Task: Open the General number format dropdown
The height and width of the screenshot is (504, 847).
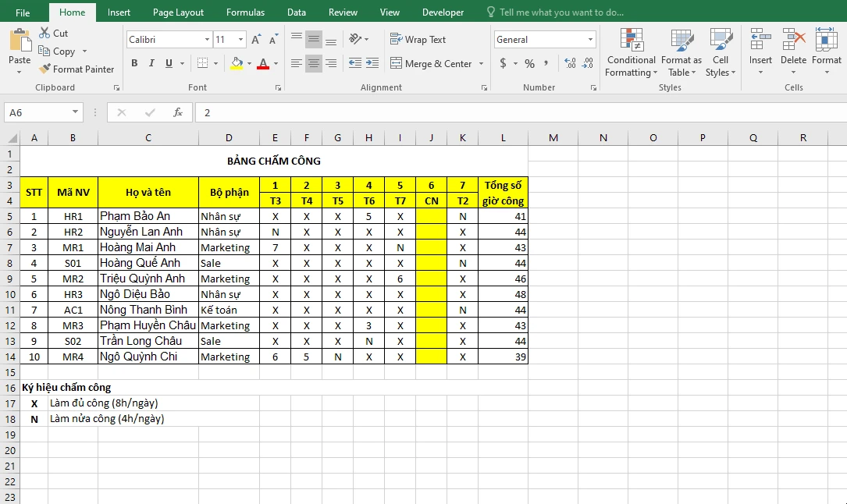Action: click(x=589, y=39)
